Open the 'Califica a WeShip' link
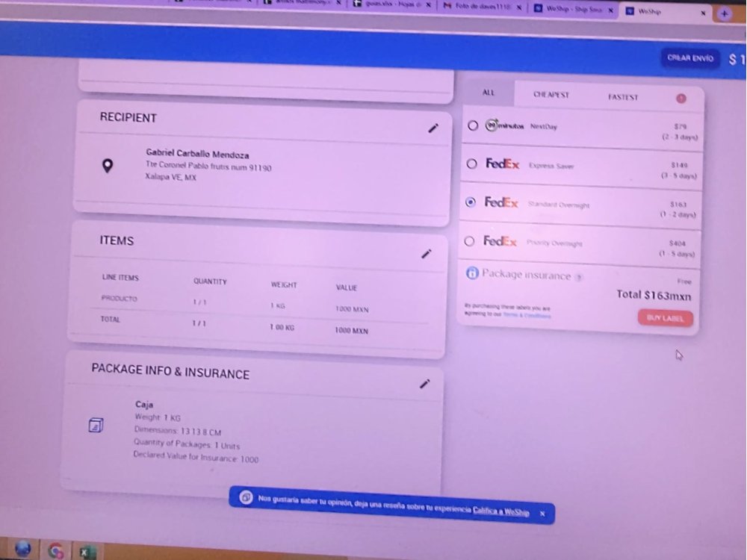Image resolution: width=747 pixels, height=560 pixels. pyautogui.click(x=500, y=511)
